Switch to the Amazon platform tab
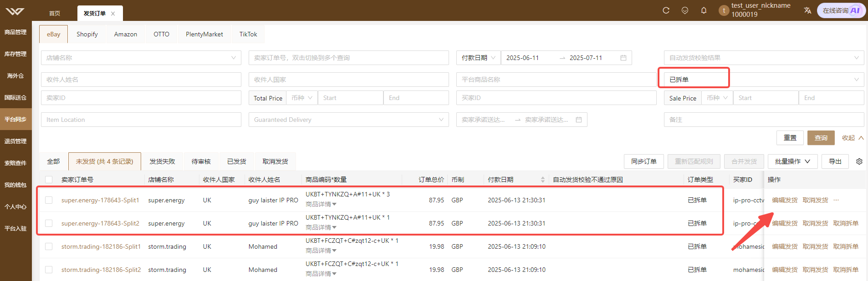Viewport: 868px width, 281px height. tap(126, 34)
